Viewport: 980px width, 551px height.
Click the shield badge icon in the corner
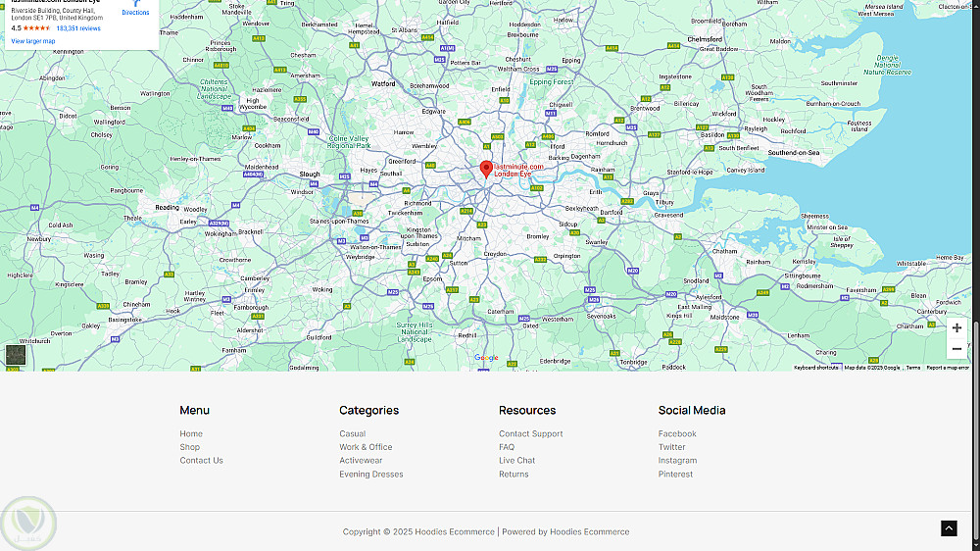[x=28, y=523]
